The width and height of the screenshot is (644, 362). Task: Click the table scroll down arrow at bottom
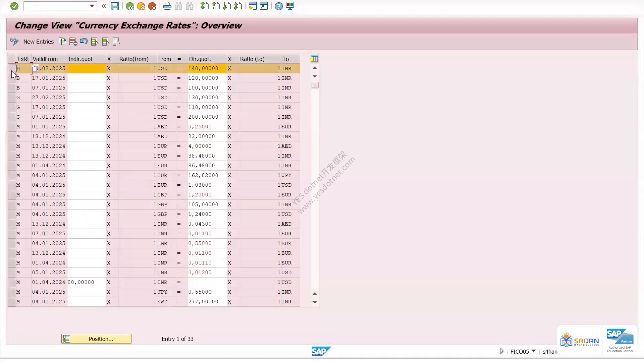[x=315, y=302]
